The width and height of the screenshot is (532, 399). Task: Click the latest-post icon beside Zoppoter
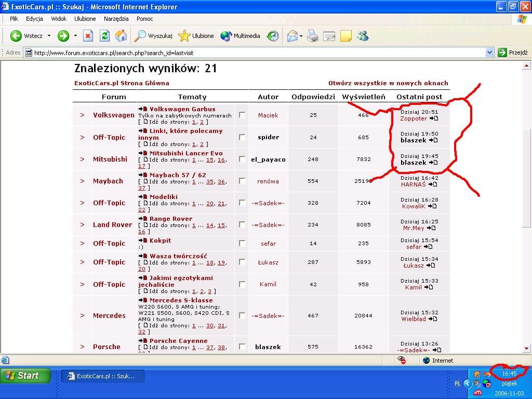[x=434, y=118]
